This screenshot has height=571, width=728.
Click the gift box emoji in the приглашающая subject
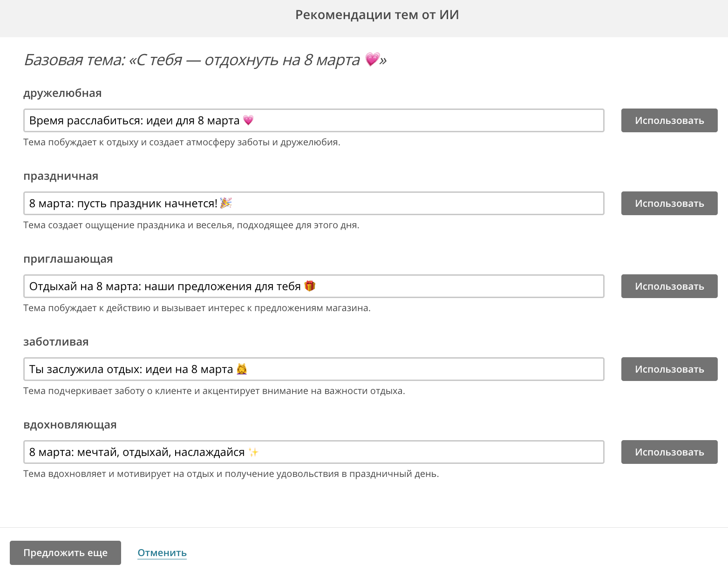pos(310,286)
